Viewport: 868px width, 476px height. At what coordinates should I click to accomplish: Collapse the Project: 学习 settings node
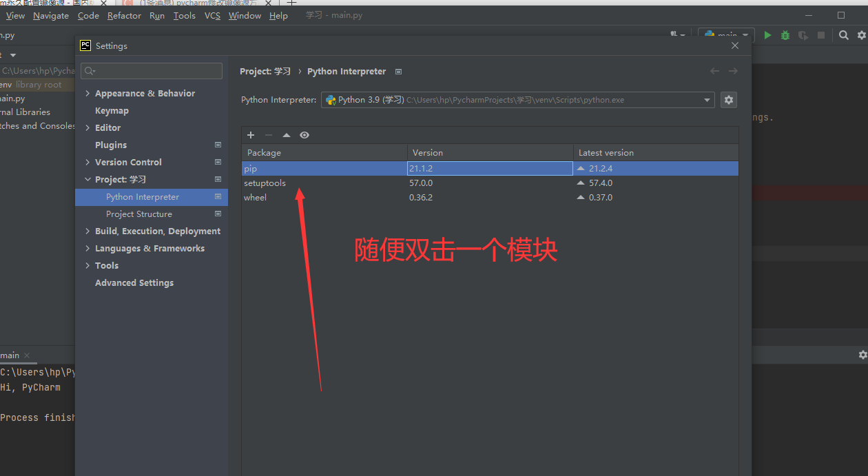point(87,180)
